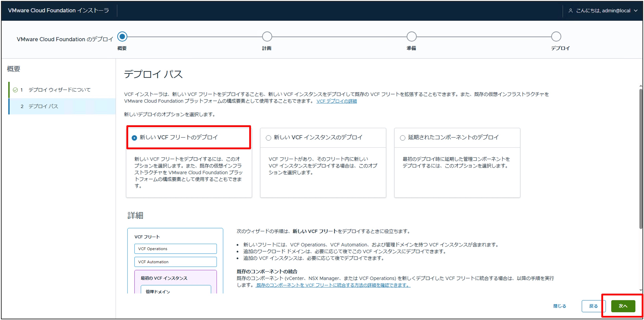
Task: Click the 新しい VCF インスタンスのデプロイ card description
Action: [323, 166]
